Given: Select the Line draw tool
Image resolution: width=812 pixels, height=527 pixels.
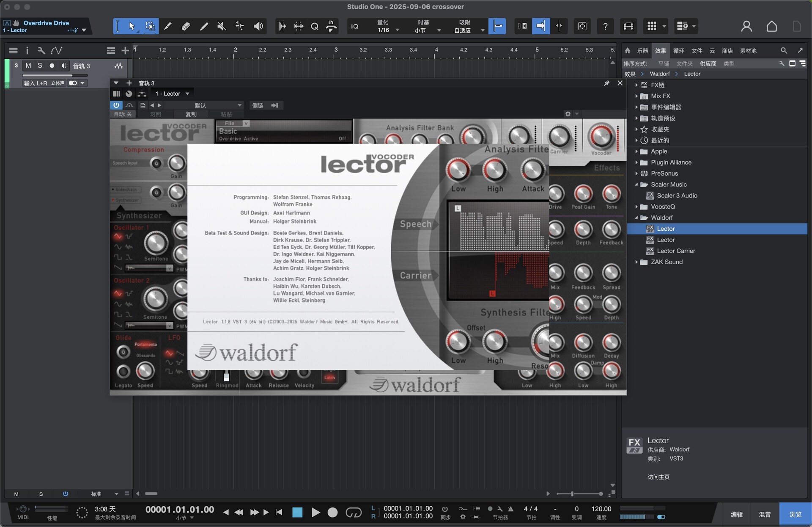Looking at the screenshot, I should click(x=204, y=26).
